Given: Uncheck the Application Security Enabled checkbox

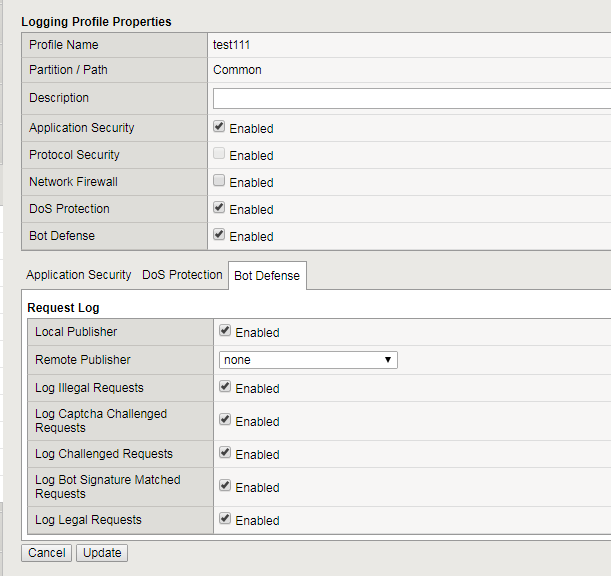Looking at the screenshot, I should [219, 128].
